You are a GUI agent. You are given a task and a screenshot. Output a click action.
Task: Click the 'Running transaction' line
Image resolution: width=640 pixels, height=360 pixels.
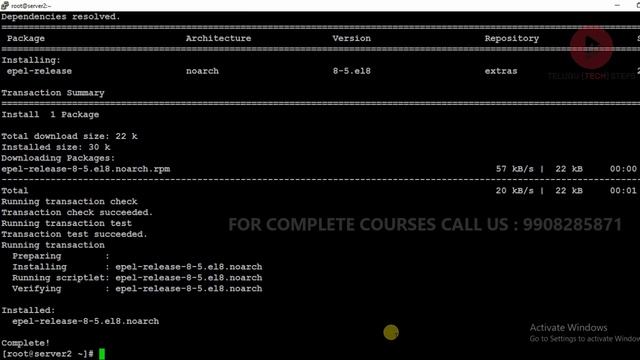pyautogui.click(x=53, y=245)
